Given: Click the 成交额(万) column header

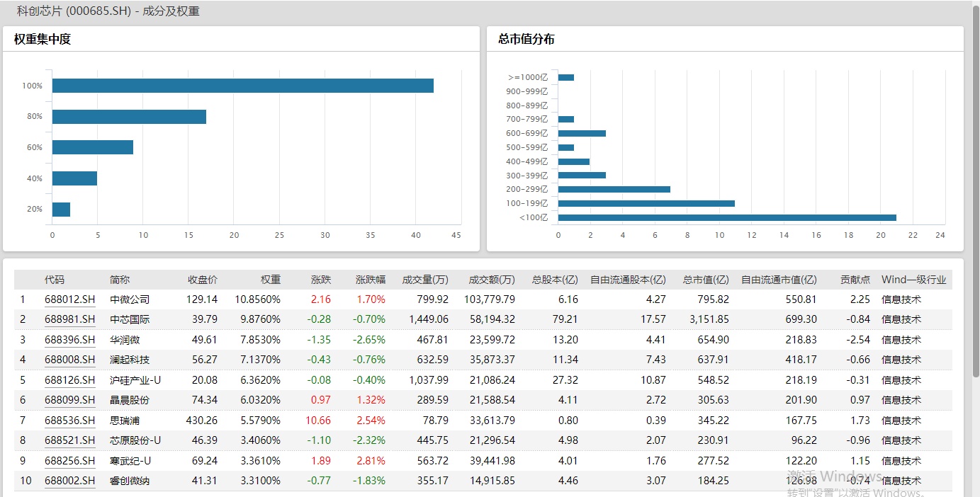Looking at the screenshot, I should (492, 280).
